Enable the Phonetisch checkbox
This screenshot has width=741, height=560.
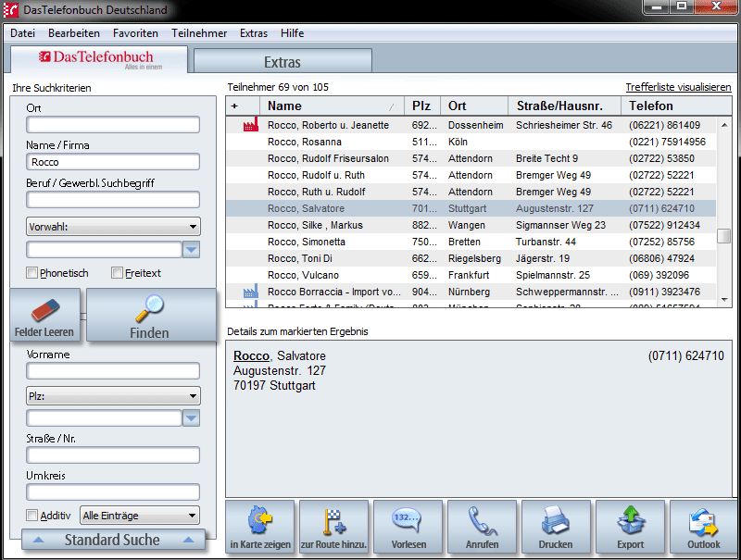(x=32, y=273)
